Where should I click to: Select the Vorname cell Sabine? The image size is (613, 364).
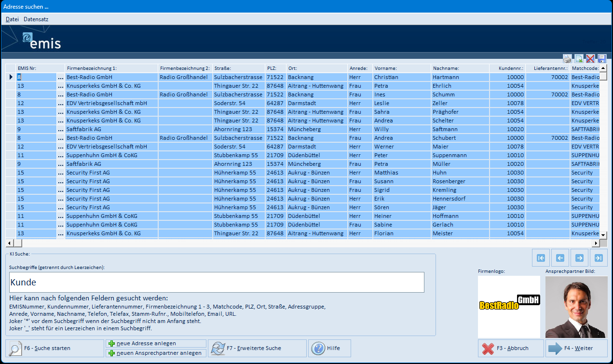click(402, 225)
